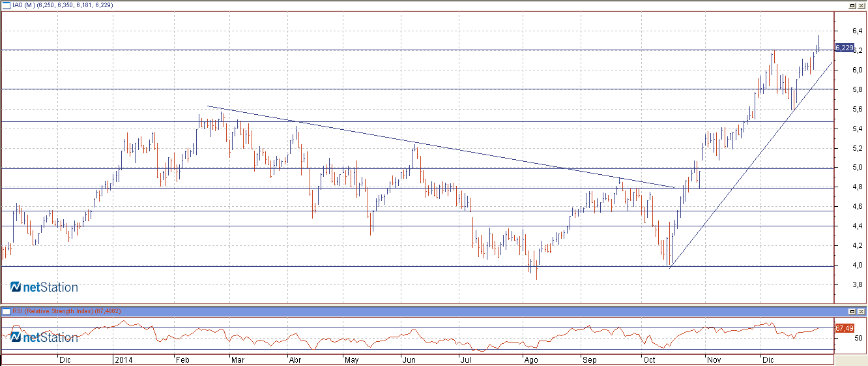The width and height of the screenshot is (868, 366).
Task: Select the ascending trendline from October low
Action: click(x=749, y=165)
